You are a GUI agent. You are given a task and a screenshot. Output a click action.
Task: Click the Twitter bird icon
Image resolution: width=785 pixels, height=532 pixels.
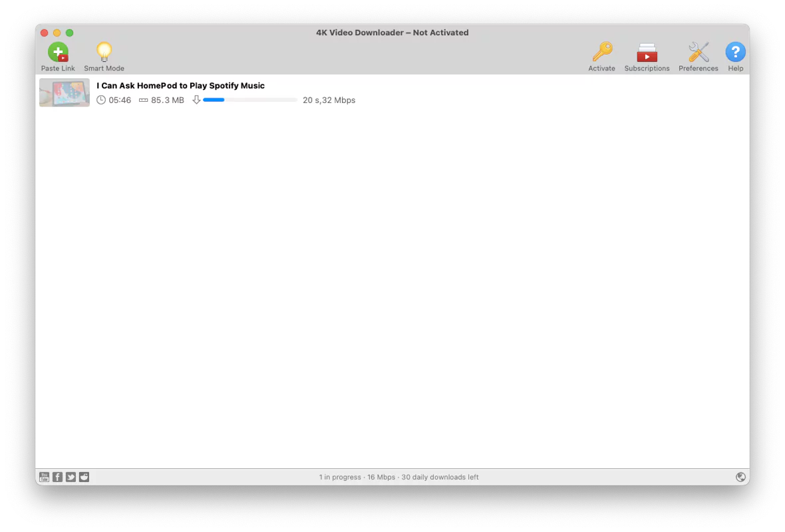pyautogui.click(x=71, y=477)
